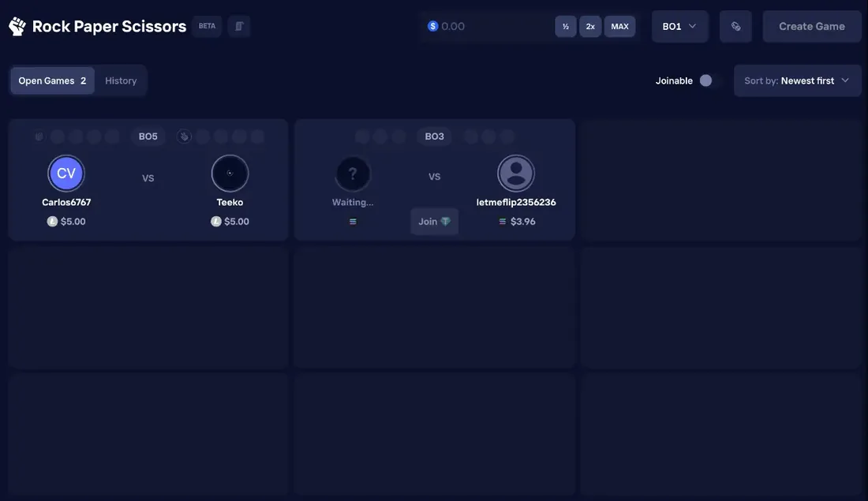The width and height of the screenshot is (868, 501).
Task: Halve the bet with ½ button
Action: click(565, 26)
